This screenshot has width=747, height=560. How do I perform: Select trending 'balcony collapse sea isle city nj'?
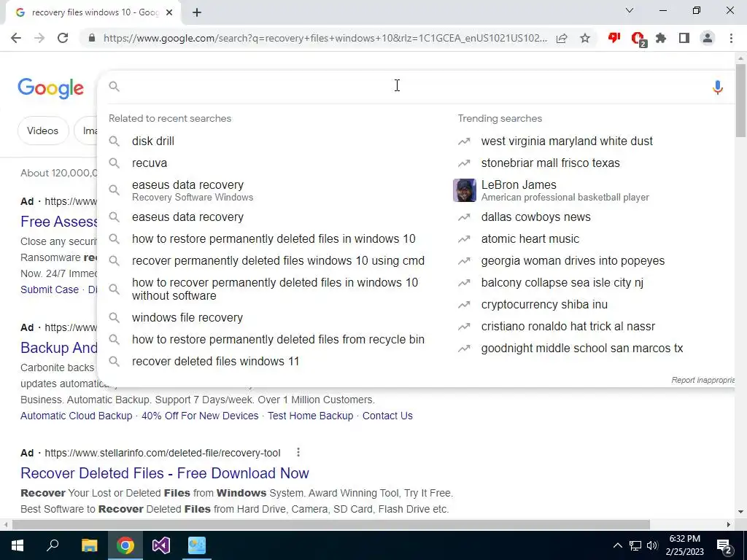(562, 282)
